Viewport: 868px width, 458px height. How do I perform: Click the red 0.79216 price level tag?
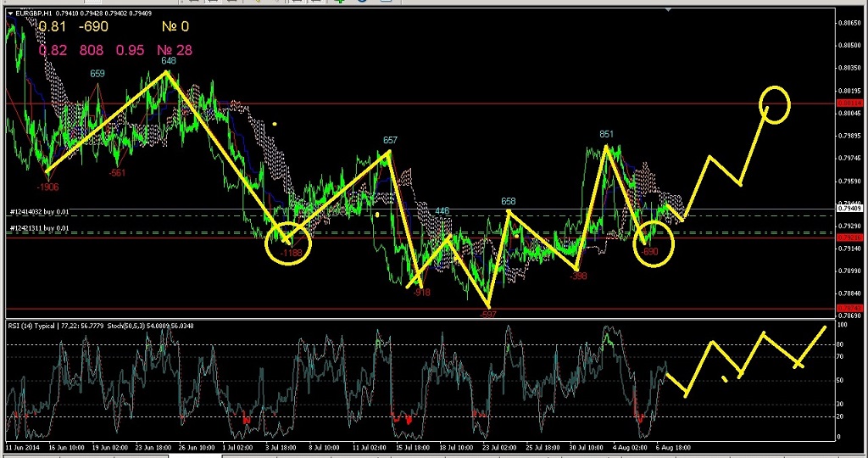849,237
